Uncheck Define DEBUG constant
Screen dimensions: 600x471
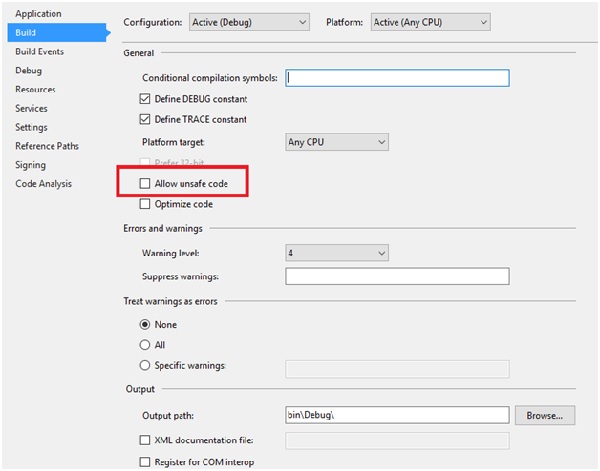(145, 99)
